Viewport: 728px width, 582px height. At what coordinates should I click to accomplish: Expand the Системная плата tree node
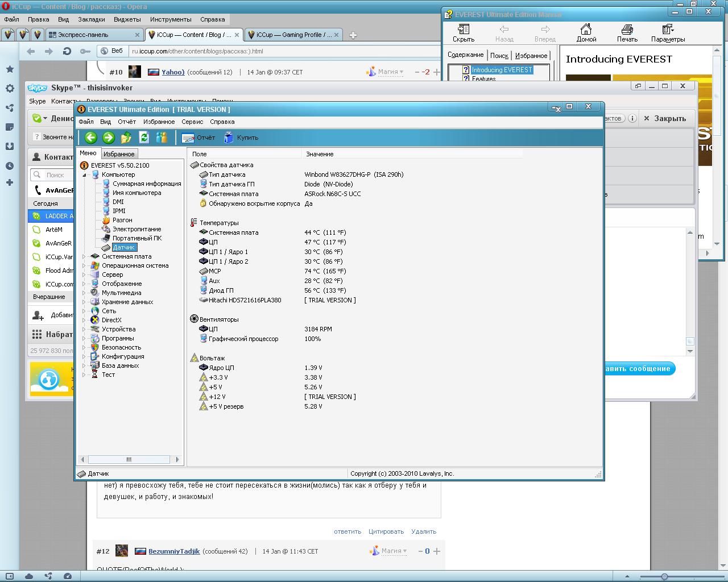click(84, 257)
